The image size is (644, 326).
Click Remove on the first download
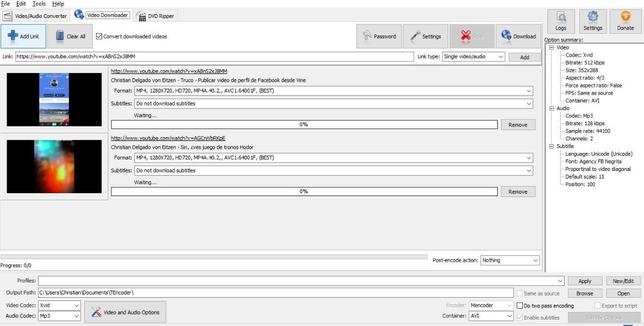click(x=517, y=124)
